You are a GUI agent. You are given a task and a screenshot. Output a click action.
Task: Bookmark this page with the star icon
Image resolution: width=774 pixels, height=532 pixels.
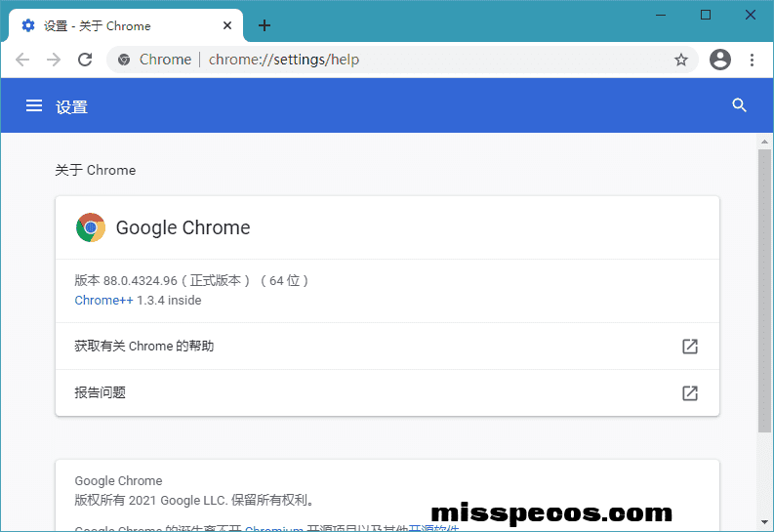[681, 60]
